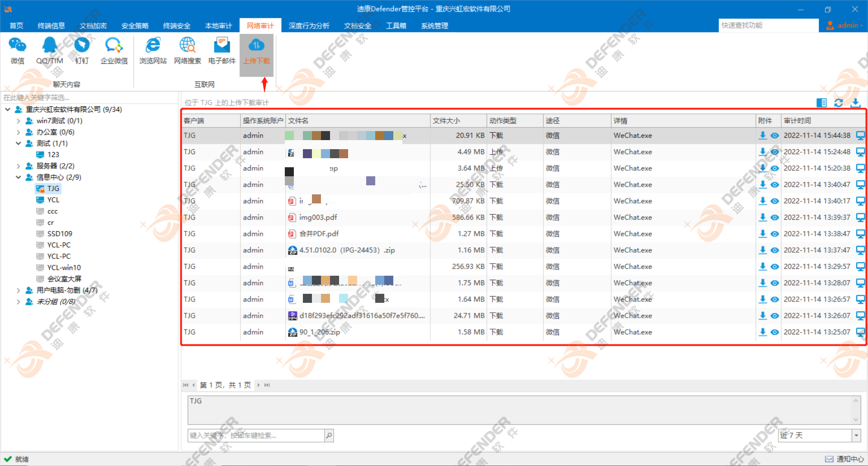Go to previous page arrow
The image size is (868, 466).
pos(193,385)
